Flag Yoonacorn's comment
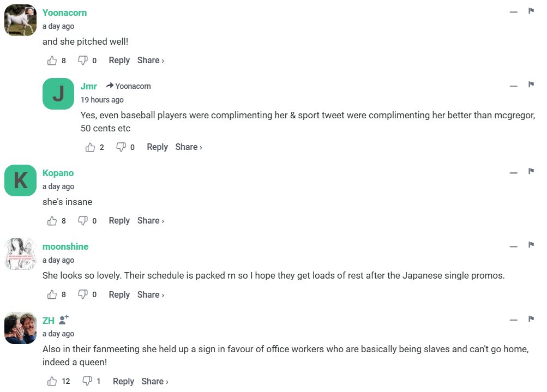547x392 pixels. pyautogui.click(x=531, y=11)
